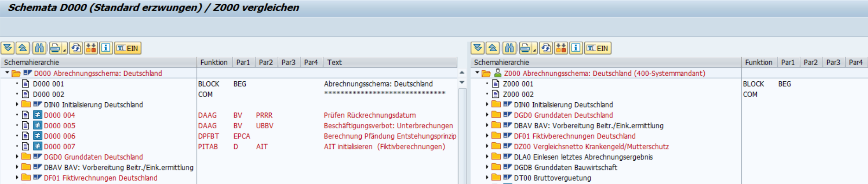This screenshot has height=184, width=868.
Task: Toggle the text EIN button in Z000 toolbar
Action: tap(598, 48)
